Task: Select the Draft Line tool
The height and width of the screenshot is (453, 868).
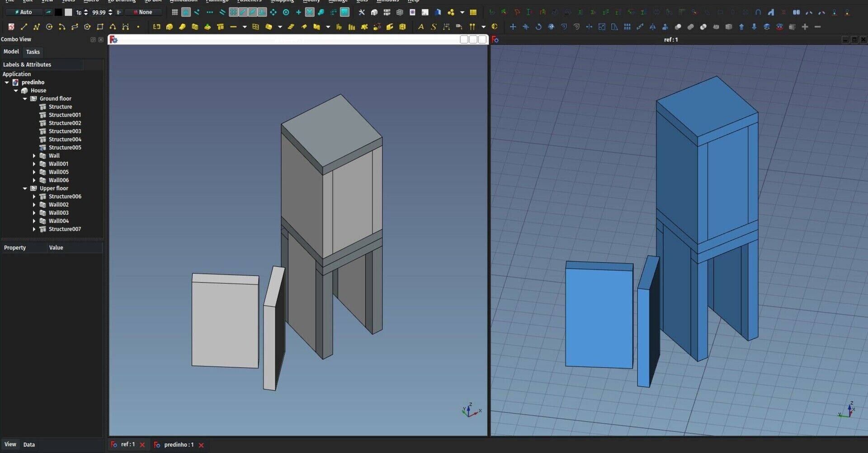Action: (24, 27)
